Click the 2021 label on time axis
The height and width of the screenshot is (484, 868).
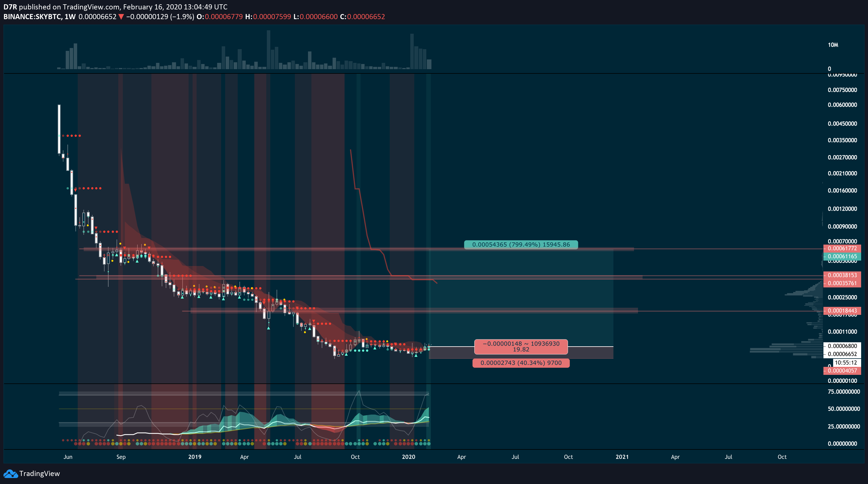tap(622, 457)
